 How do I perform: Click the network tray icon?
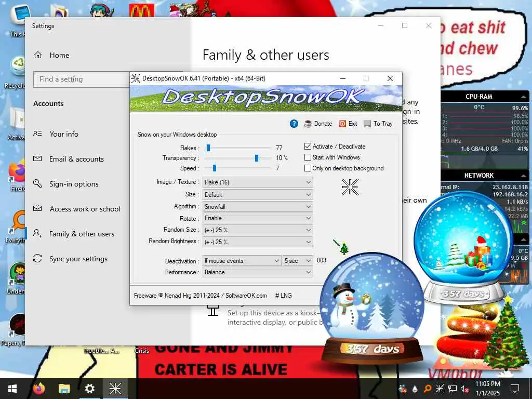453,389
